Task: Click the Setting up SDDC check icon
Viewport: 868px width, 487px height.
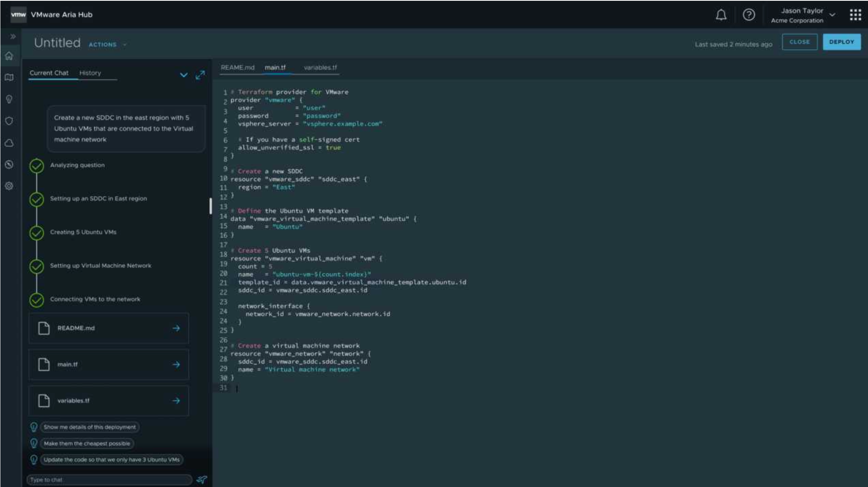Action: point(37,199)
